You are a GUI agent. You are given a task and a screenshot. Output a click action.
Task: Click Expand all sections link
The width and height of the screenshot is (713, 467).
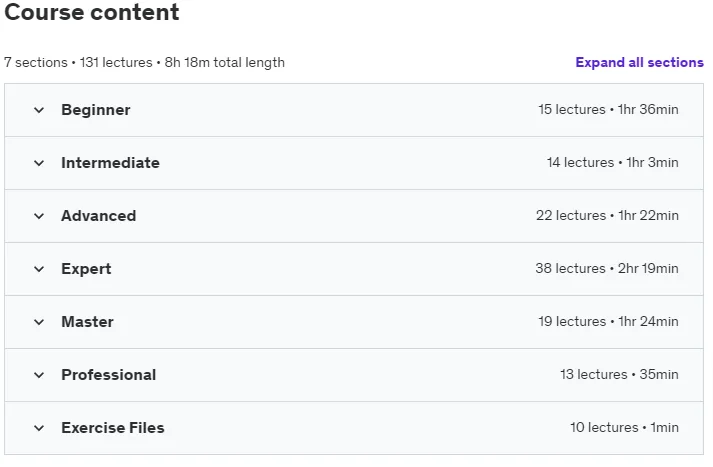639,62
